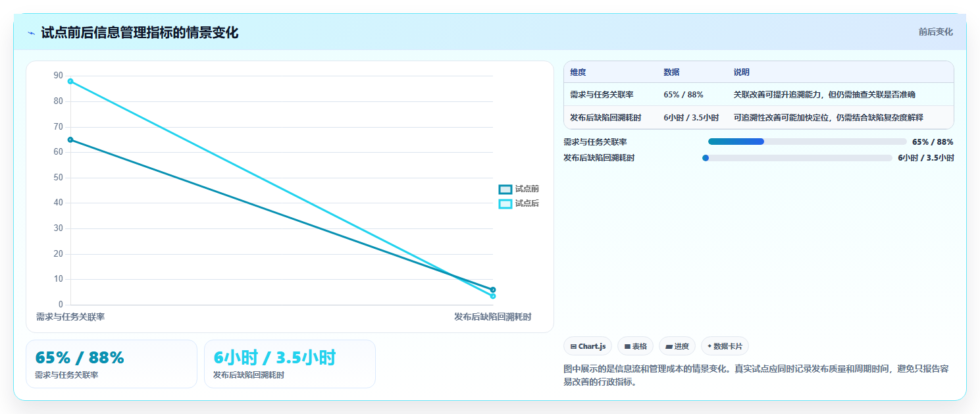This screenshot has width=980, height=414.
Task: Click the 需求与任务关联率 progress bar
Action: [x=808, y=142]
